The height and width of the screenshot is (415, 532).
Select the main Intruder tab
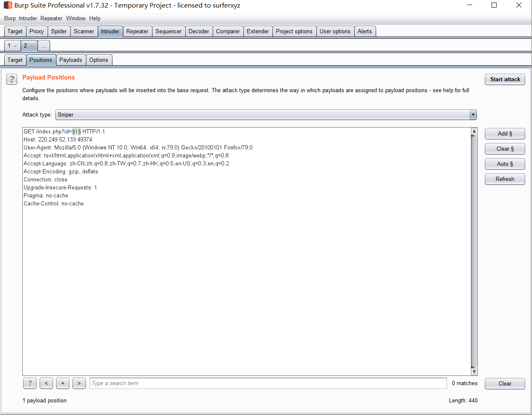(x=110, y=32)
